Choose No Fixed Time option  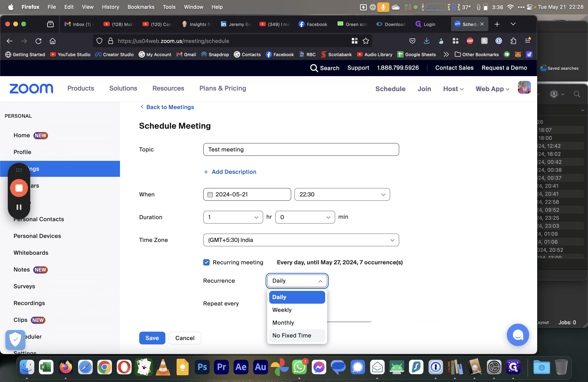[297, 335]
